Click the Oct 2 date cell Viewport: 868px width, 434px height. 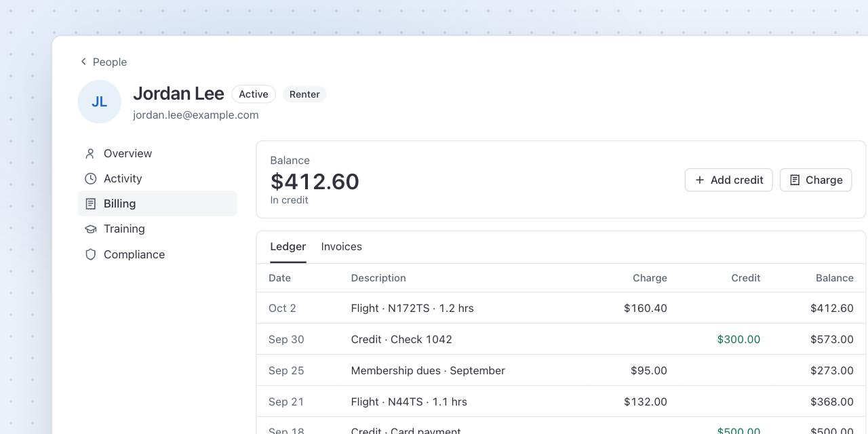click(x=282, y=309)
